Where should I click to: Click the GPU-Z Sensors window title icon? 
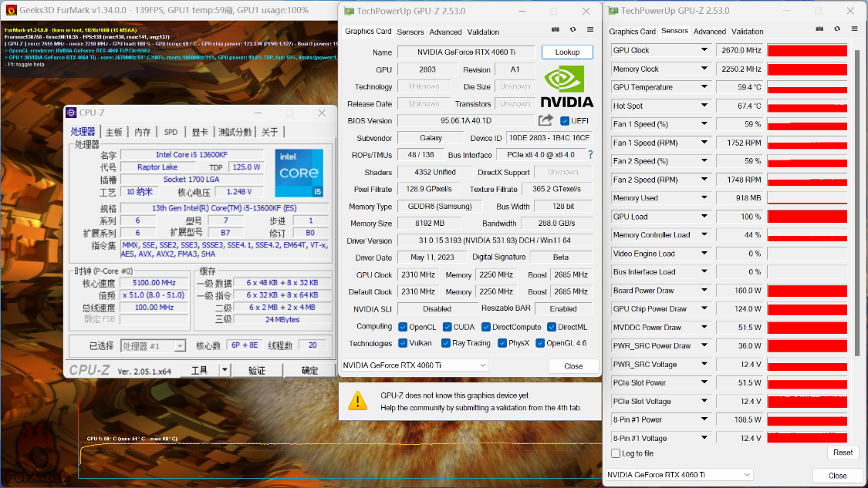pos(613,11)
